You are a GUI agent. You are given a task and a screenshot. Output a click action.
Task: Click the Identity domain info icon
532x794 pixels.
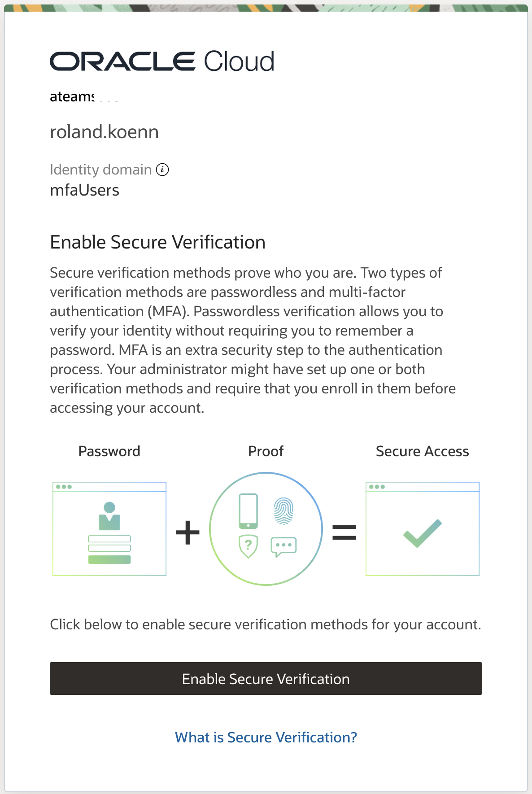pos(162,170)
